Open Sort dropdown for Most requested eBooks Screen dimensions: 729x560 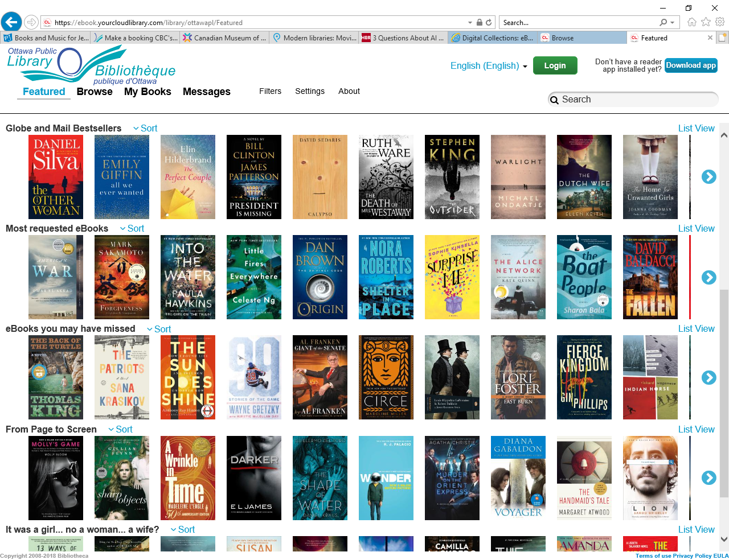132,229
